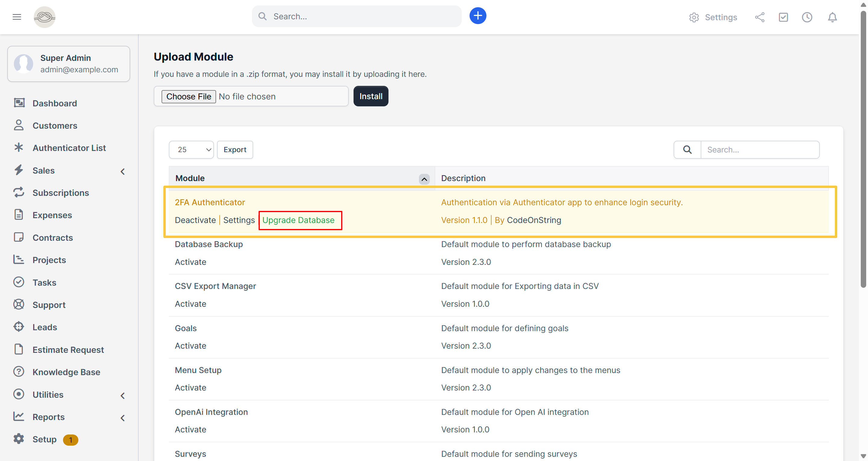Expand the Utilities submenu chevron
The width and height of the screenshot is (868, 461).
[x=123, y=396]
